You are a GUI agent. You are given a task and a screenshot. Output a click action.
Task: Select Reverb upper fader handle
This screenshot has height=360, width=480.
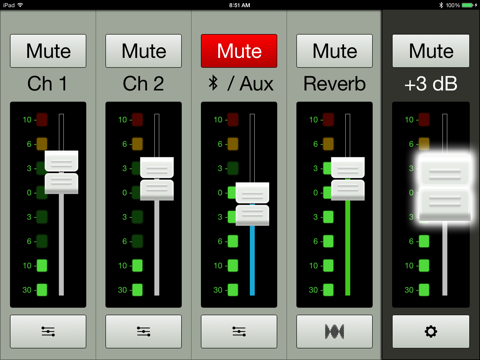(x=348, y=167)
